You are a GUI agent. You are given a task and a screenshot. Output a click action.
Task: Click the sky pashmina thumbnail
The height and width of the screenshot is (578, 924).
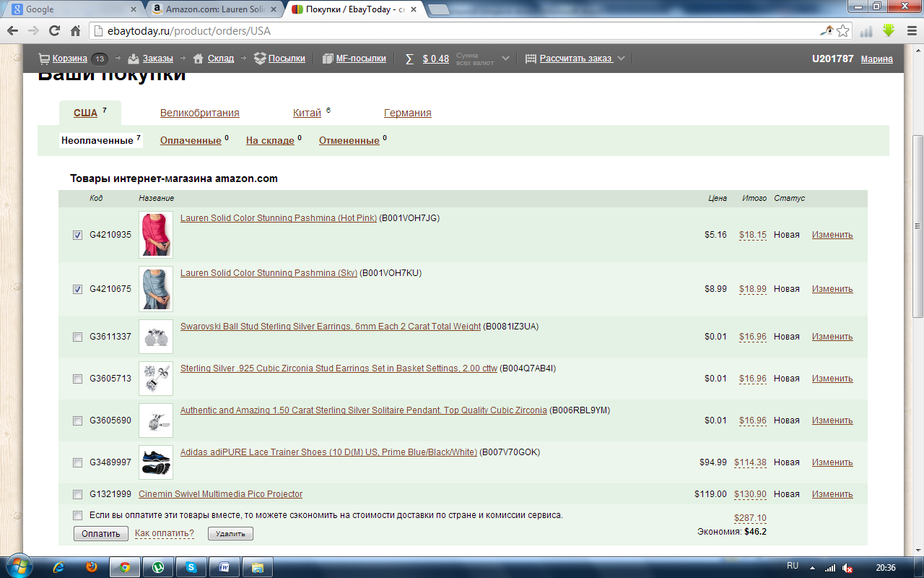coord(156,289)
